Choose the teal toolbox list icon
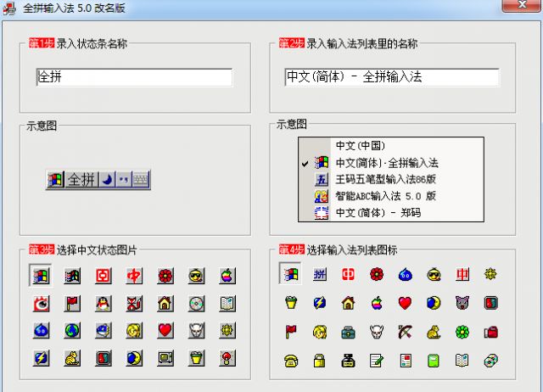The width and height of the screenshot is (543, 392). 348,333
